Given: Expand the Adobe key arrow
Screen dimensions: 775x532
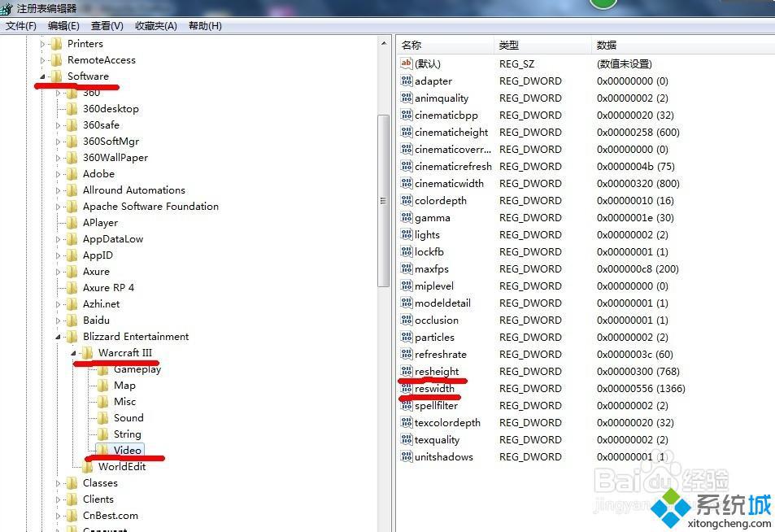Looking at the screenshot, I should pos(59,174).
